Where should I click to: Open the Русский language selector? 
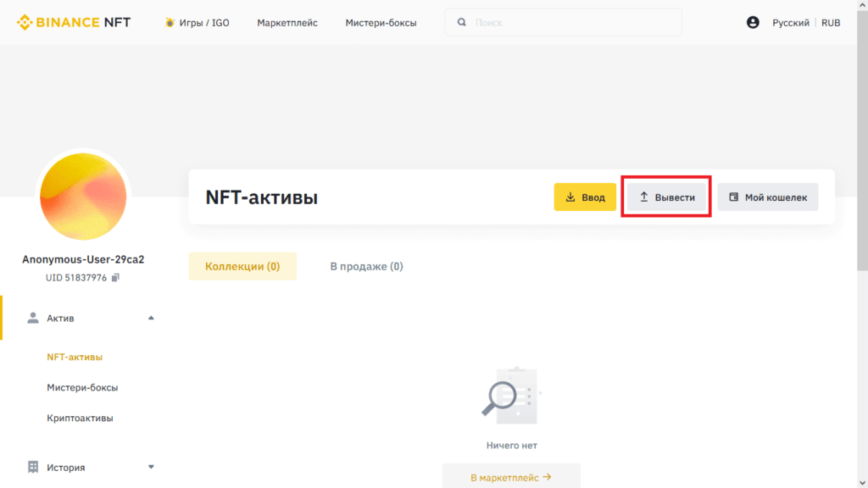tap(790, 23)
